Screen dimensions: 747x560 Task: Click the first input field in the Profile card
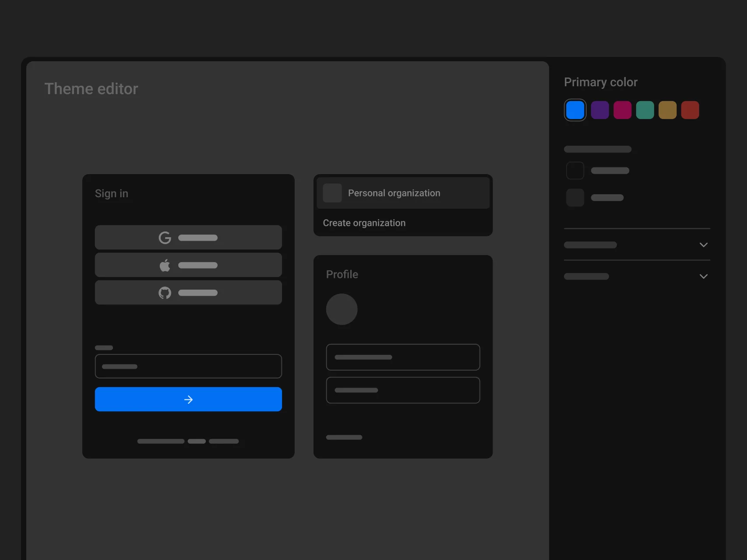(403, 357)
